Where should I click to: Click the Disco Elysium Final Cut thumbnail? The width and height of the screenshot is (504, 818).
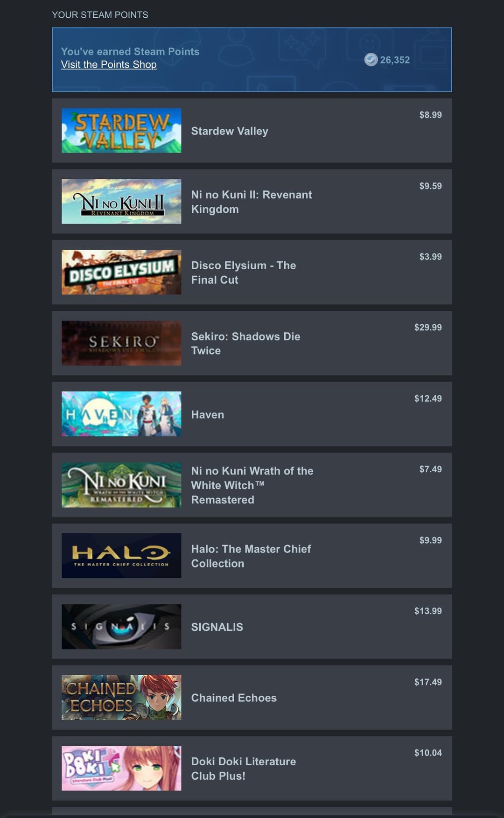tap(121, 273)
